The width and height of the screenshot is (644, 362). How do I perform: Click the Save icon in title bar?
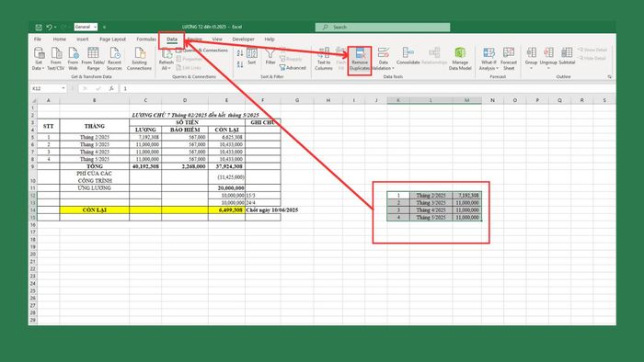point(39,28)
